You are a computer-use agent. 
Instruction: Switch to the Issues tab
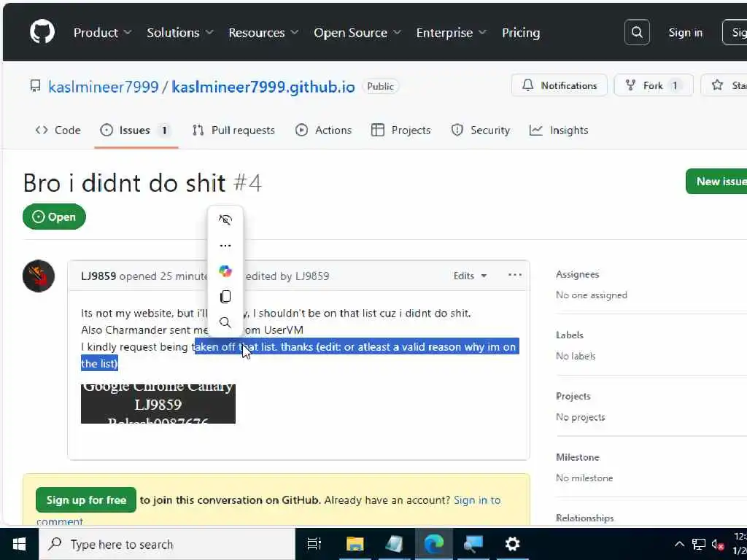136,130
